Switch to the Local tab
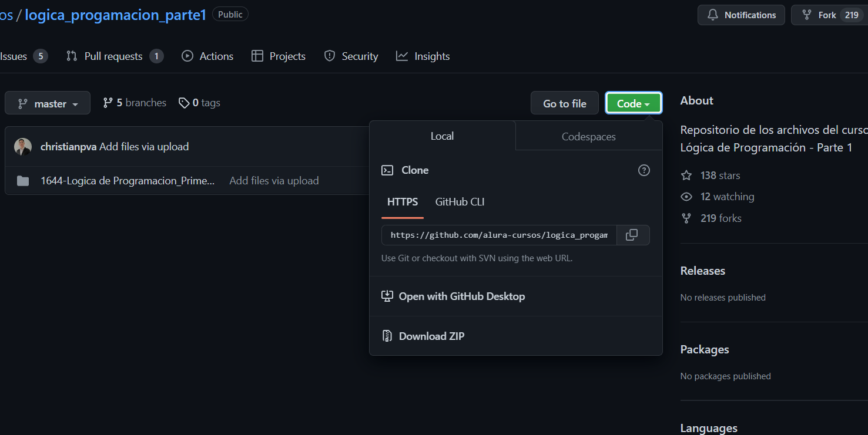The image size is (868, 435). pos(443,136)
